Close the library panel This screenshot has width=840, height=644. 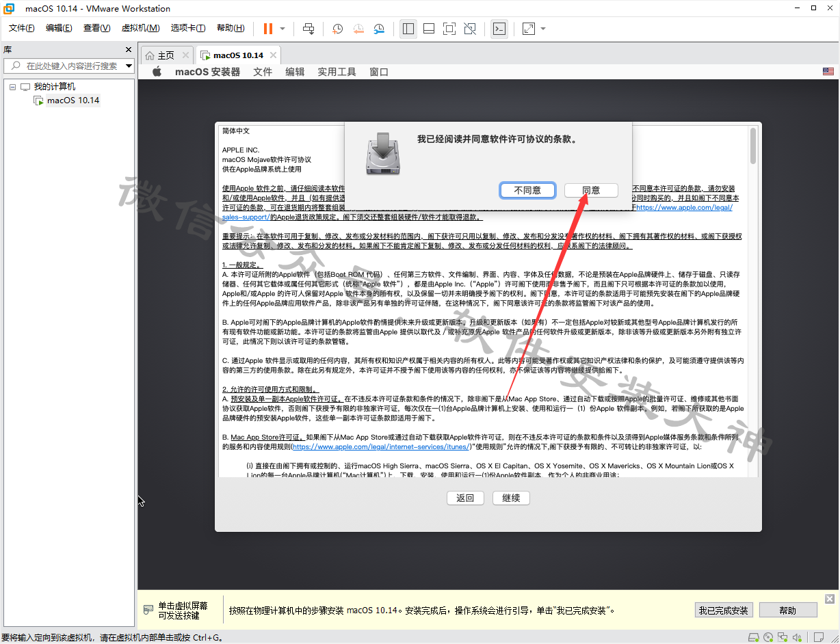129,50
